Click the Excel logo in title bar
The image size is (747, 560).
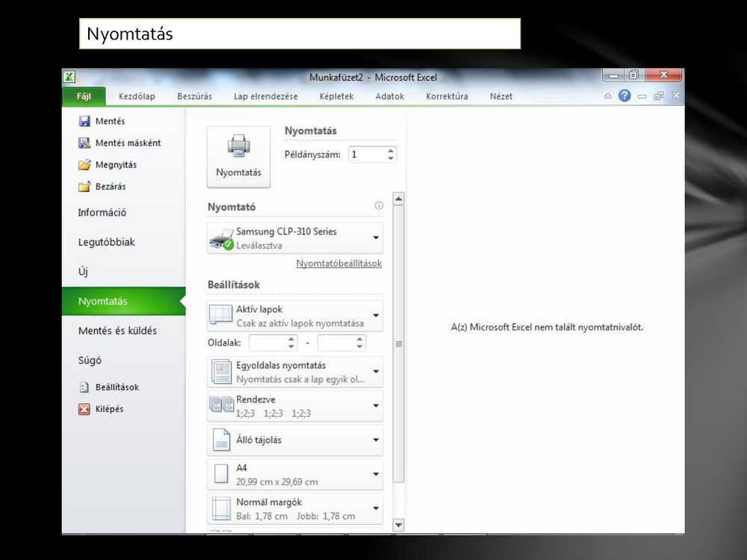[69, 77]
